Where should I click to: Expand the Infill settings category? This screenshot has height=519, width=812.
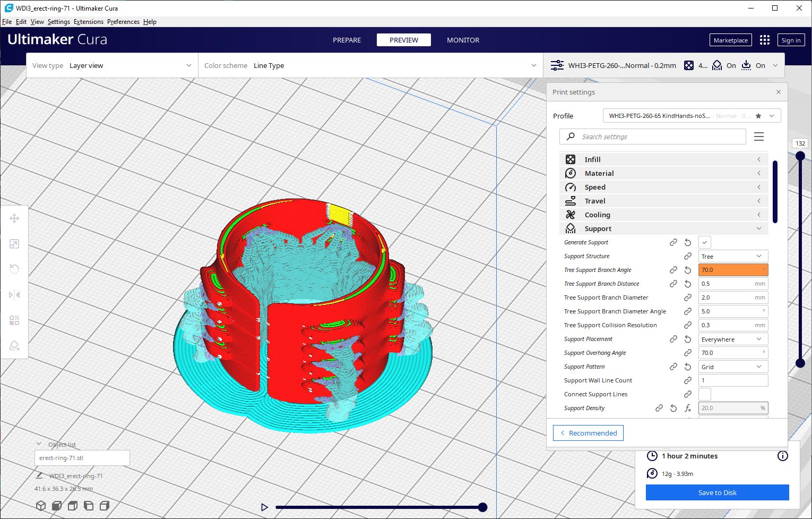tap(663, 159)
